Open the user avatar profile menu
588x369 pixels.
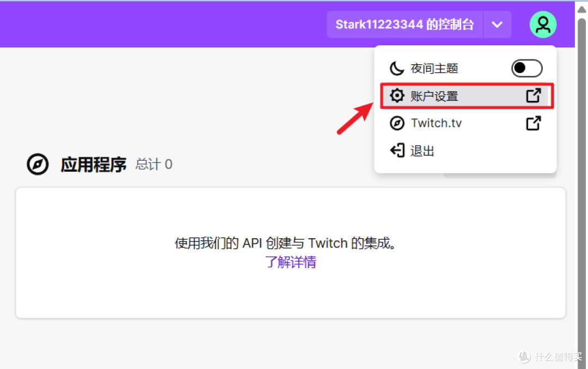click(543, 25)
